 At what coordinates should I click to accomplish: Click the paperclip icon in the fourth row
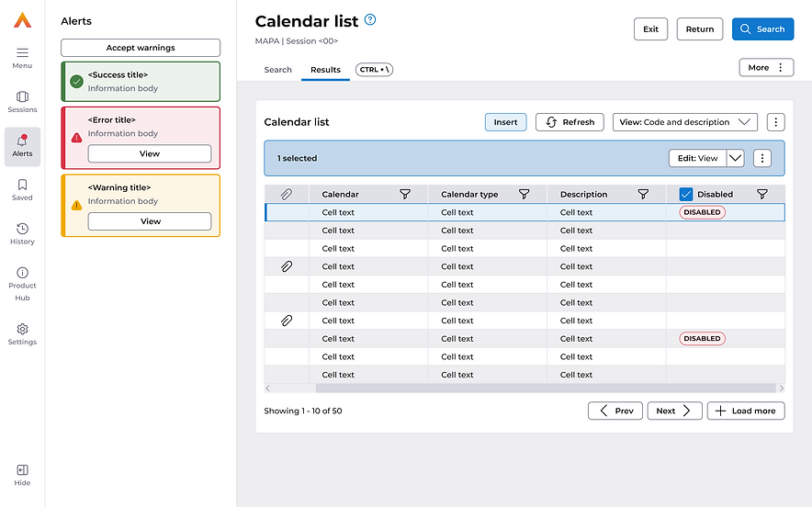pyautogui.click(x=287, y=266)
